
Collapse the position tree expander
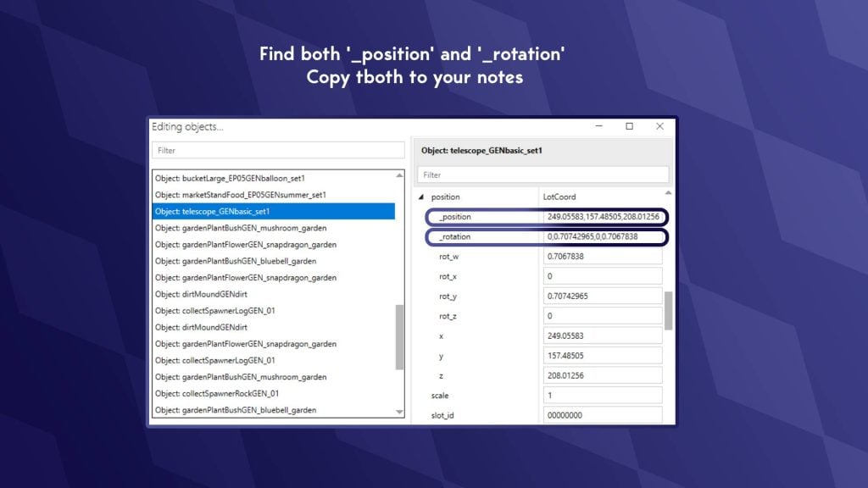421,197
